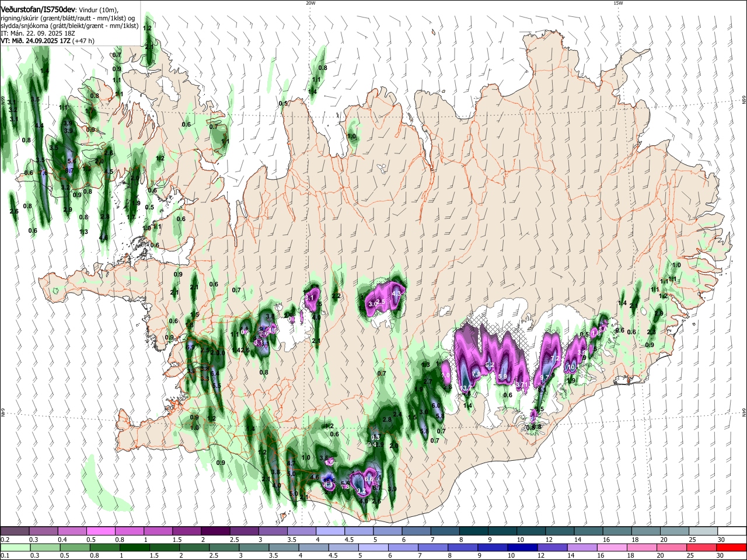Pick the darkest green rain swatch between 1 and 1.5
Image resolution: width=747 pixels, height=560 pixels.
(x=135, y=548)
